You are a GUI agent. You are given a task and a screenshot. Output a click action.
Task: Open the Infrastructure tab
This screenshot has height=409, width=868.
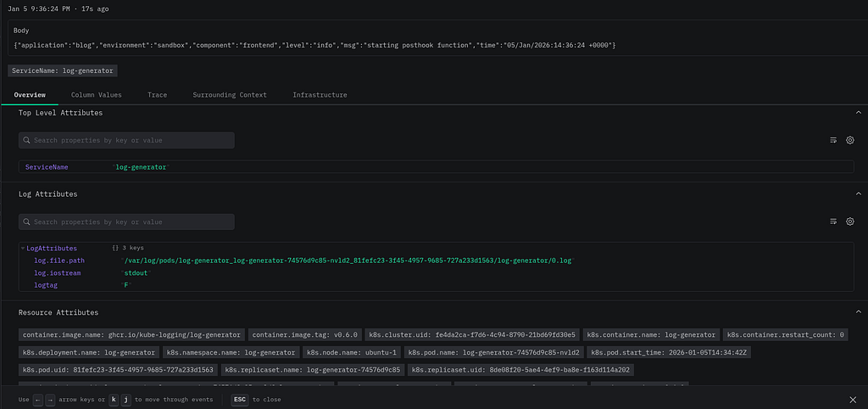[320, 95]
